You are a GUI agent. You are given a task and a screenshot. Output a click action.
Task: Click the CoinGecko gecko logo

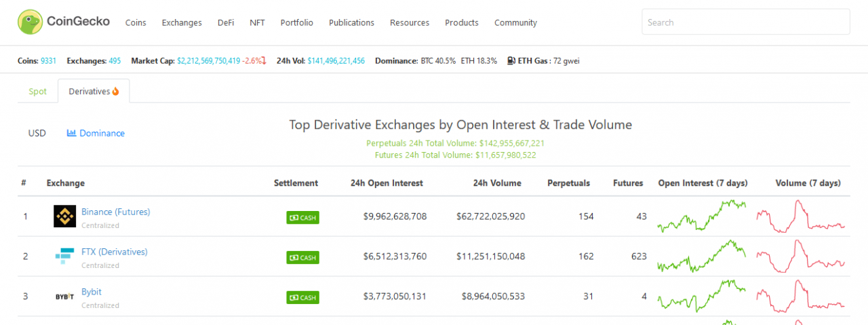coord(30,22)
